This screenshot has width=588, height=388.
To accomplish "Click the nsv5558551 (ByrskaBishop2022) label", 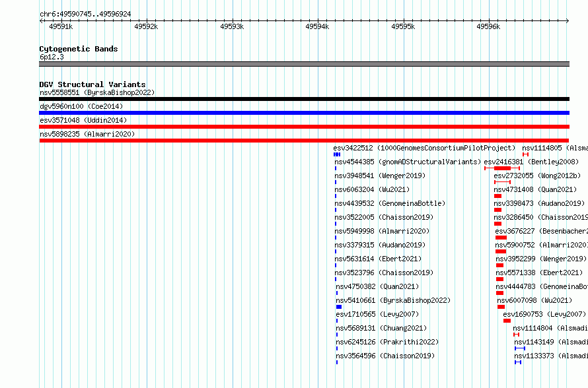I will click(97, 92).
